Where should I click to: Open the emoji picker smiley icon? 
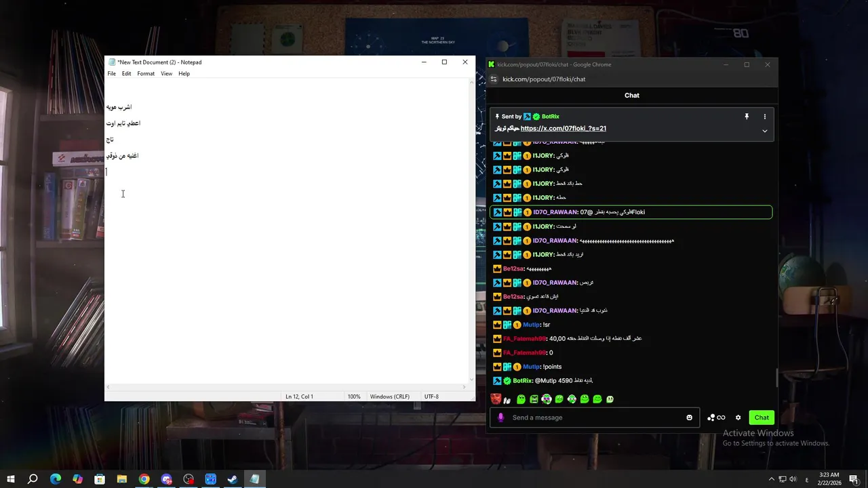690,418
